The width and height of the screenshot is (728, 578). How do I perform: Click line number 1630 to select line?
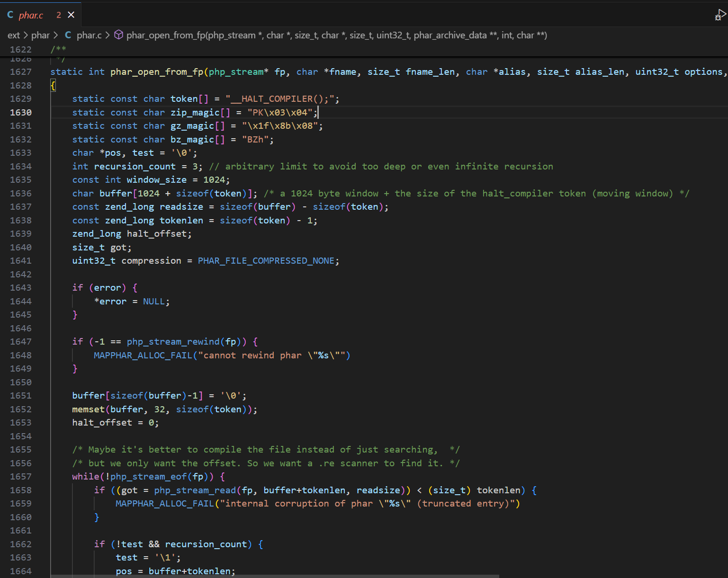[x=21, y=112]
